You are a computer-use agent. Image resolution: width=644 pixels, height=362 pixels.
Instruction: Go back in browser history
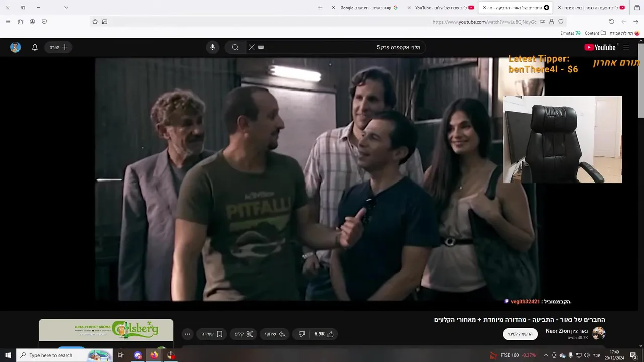636,22
